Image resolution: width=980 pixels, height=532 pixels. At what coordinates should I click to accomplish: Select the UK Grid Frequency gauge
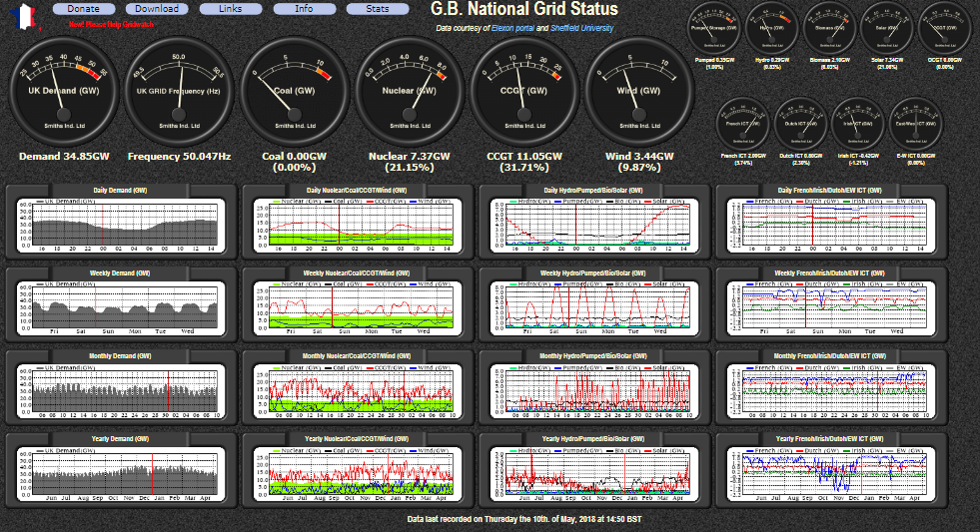(177, 92)
